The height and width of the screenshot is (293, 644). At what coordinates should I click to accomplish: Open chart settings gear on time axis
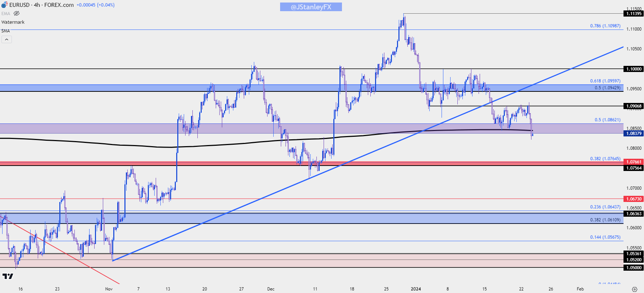635,289
